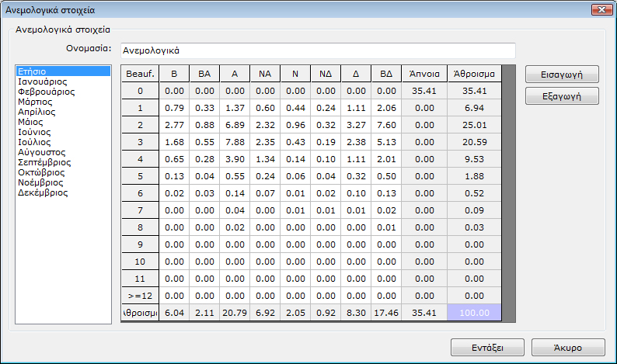The height and width of the screenshot is (364, 617).
Task: Click the Εισαγωγή button
Action: coord(562,75)
